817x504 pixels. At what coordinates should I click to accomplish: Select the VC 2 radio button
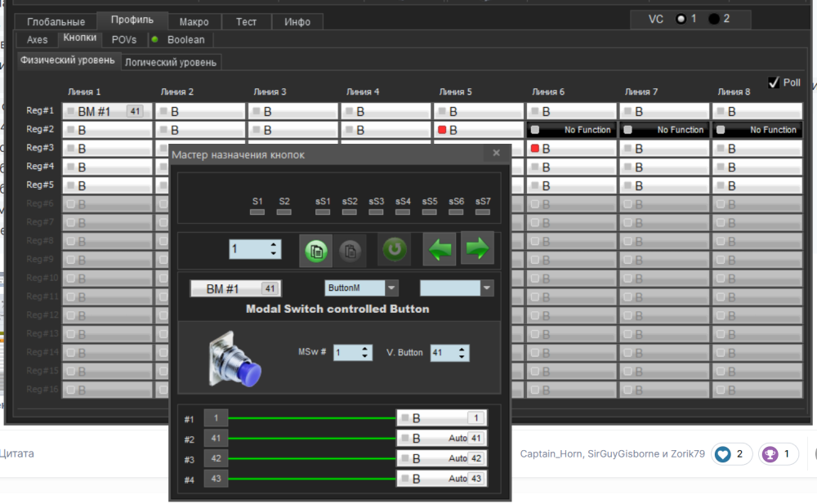pyautogui.click(x=713, y=19)
